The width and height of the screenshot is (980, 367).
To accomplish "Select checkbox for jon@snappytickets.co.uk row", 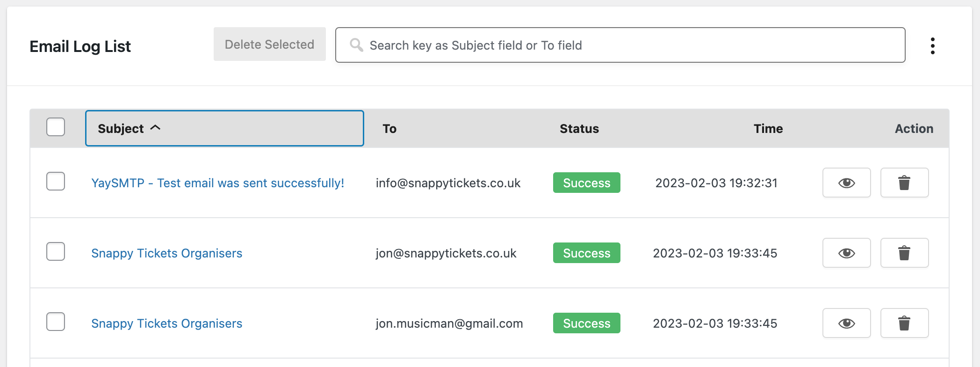I will (x=56, y=252).
